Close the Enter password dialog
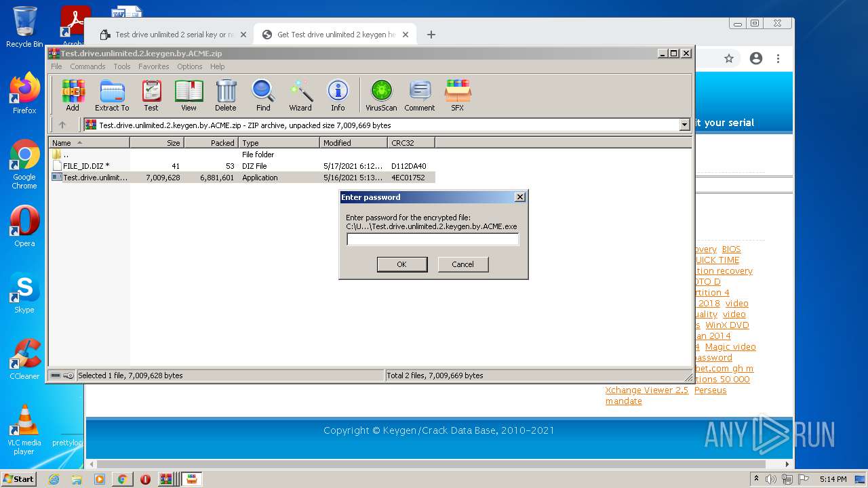868x488 pixels. point(520,197)
